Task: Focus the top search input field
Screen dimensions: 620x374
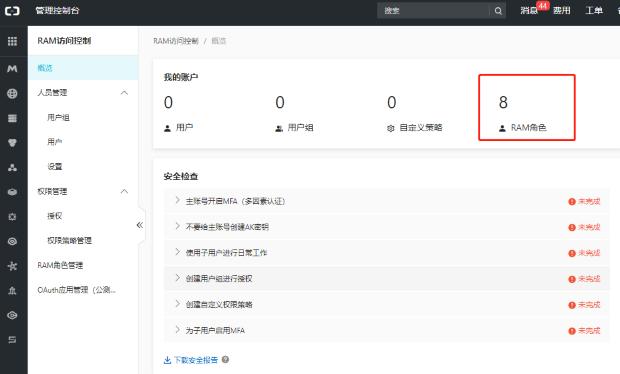Action: [x=434, y=11]
